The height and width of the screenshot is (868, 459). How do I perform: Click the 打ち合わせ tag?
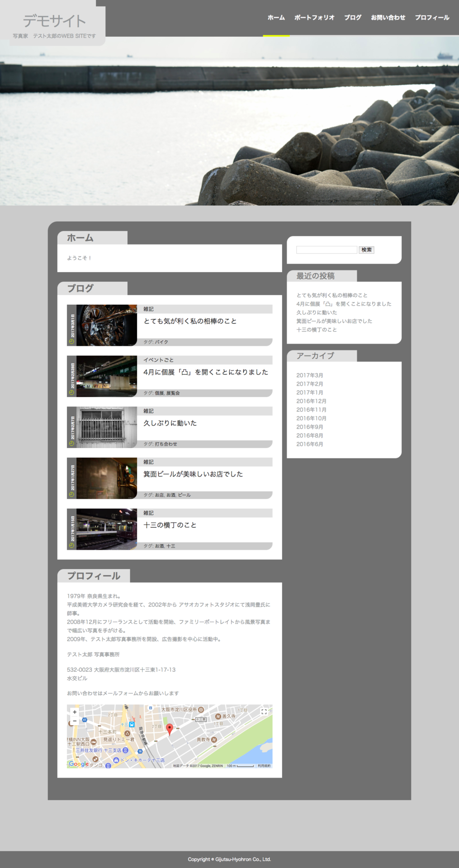point(166,444)
